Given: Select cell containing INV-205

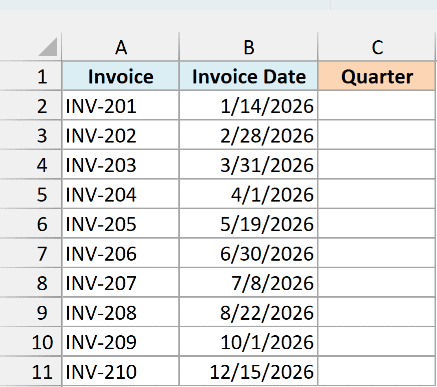Looking at the screenshot, I should point(121,224).
